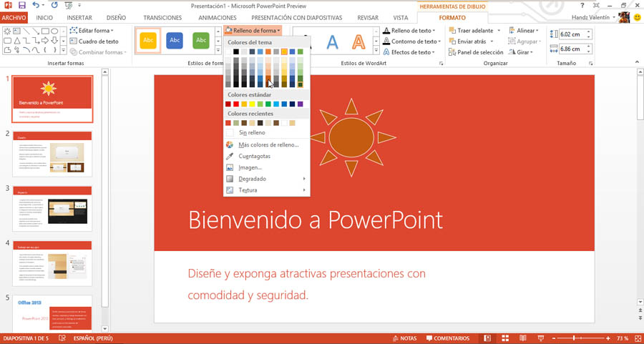
Task: Pick the Cuentagotas eyedropper tool
Action: point(254,156)
